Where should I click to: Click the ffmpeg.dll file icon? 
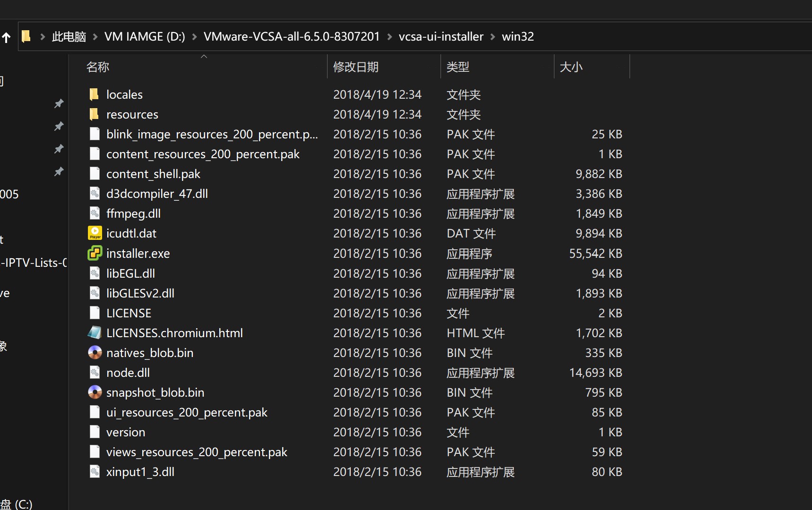tap(95, 213)
